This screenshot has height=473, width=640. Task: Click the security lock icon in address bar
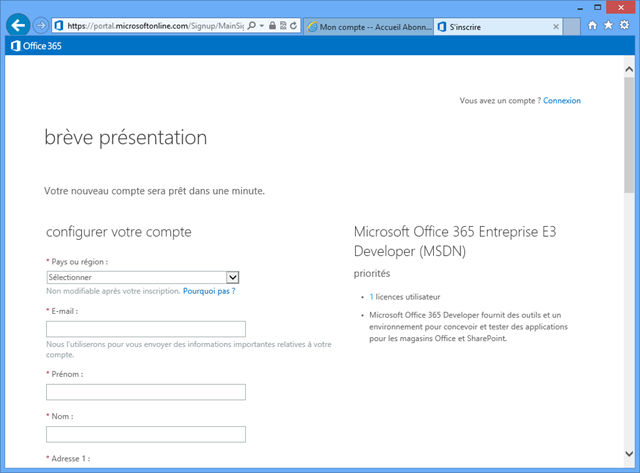coord(272,25)
